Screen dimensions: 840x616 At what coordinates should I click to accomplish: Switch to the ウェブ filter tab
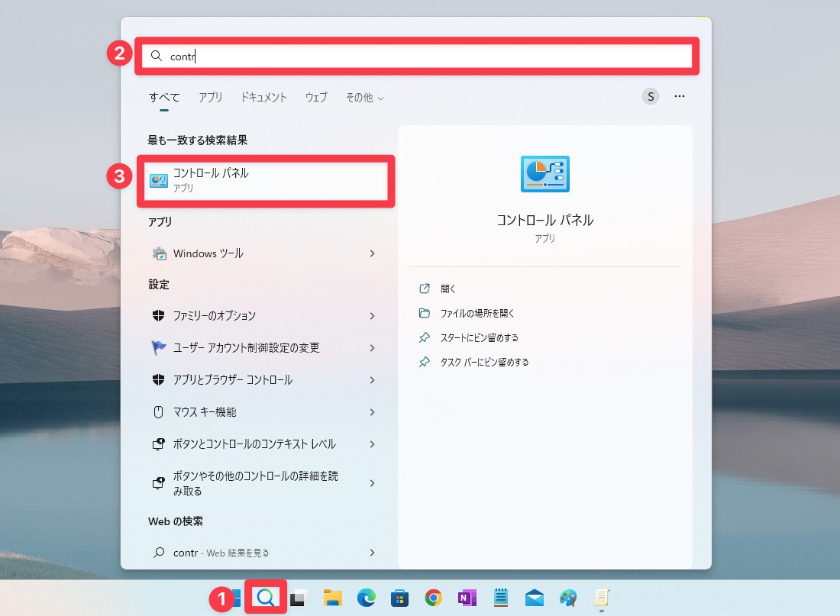coord(316,98)
